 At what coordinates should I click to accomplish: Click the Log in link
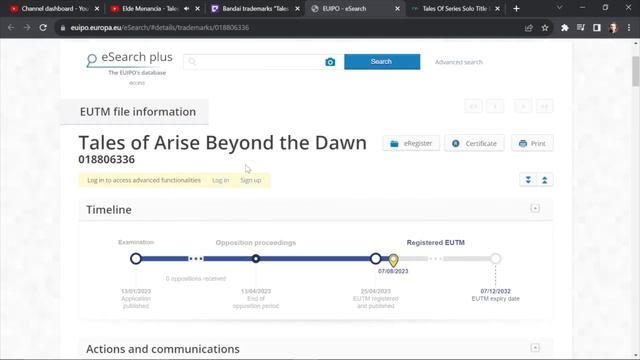point(220,180)
